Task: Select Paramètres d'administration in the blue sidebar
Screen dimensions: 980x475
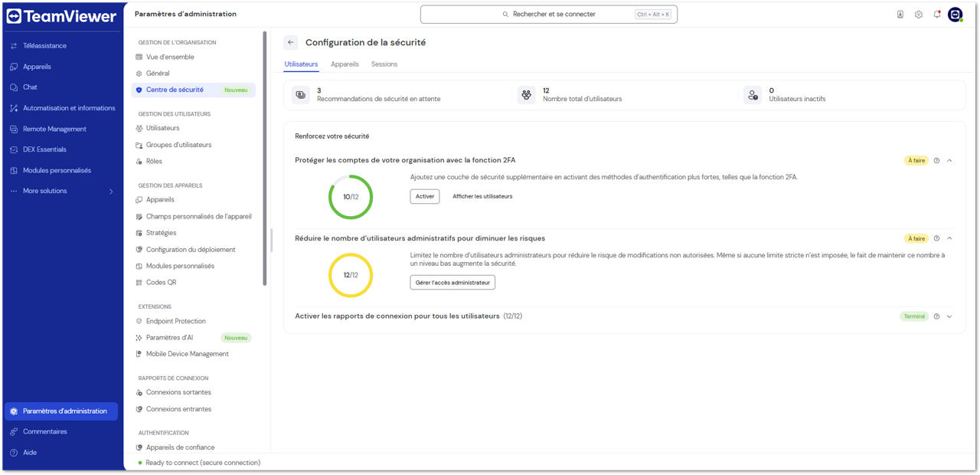Action: click(61, 411)
